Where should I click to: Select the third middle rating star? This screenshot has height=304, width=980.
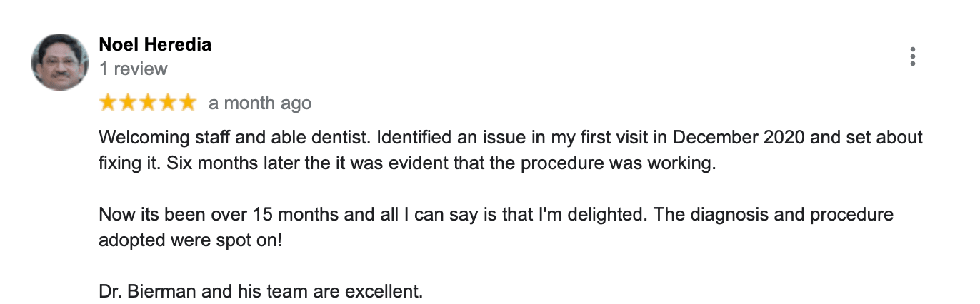(147, 103)
